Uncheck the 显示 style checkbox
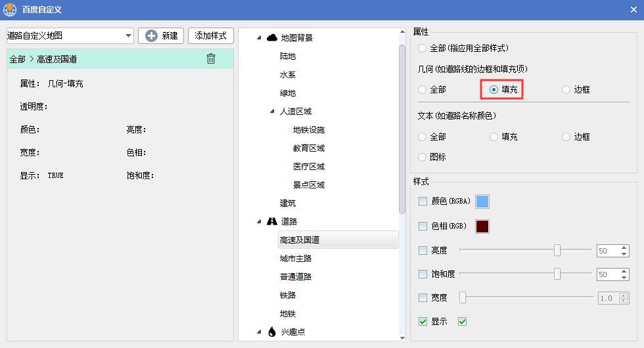Screen dimensions: 644x348 click(423, 321)
